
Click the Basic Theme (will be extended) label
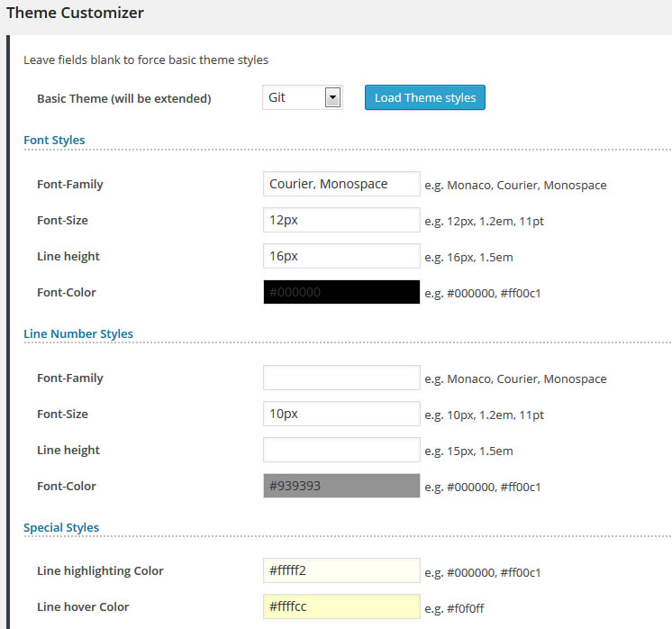pos(123,98)
